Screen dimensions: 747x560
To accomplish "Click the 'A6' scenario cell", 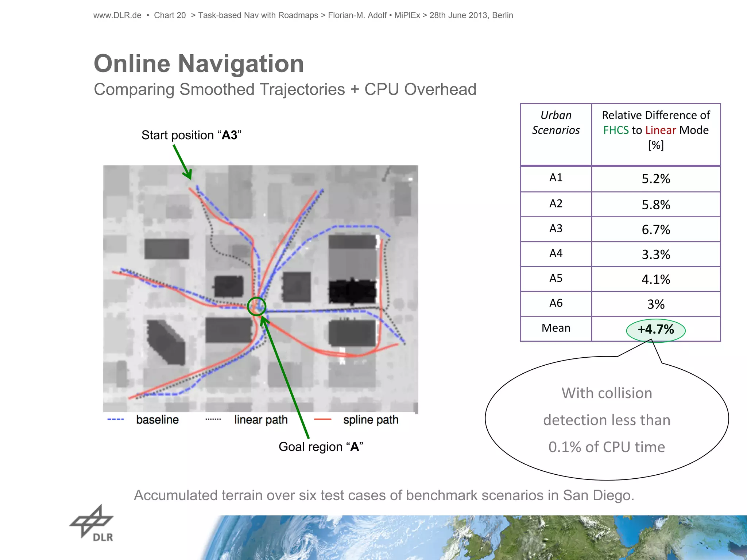I will [556, 303].
